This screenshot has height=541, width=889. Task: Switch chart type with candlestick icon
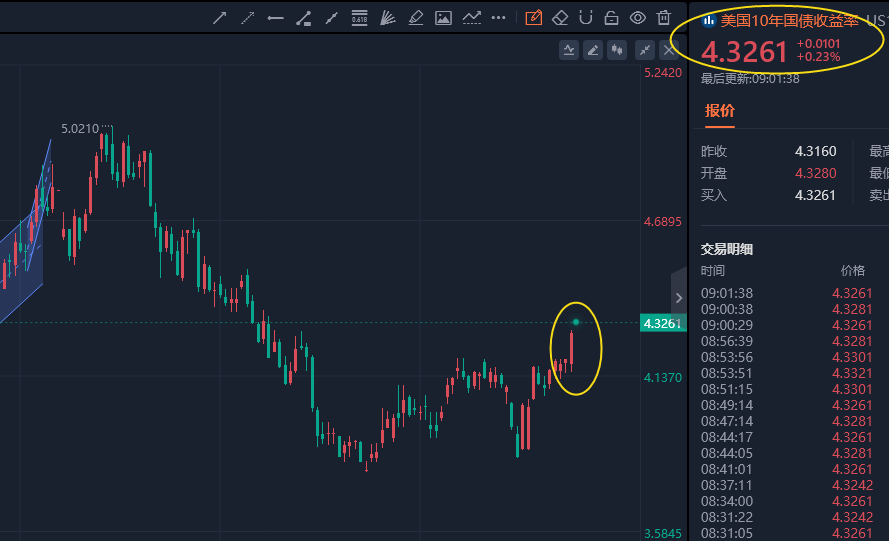point(617,50)
